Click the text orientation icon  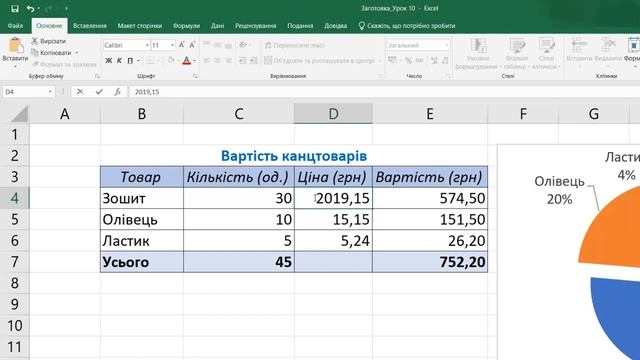coord(243,45)
